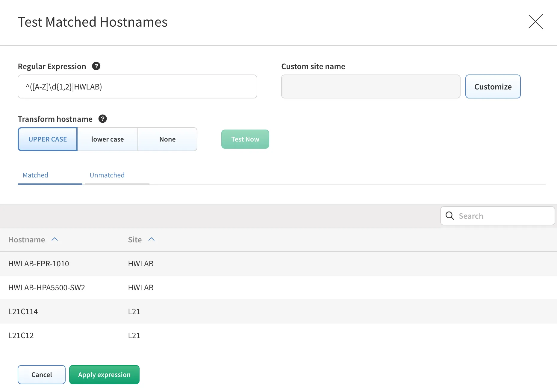Select the UPPER CASE transform option

pyautogui.click(x=47, y=139)
